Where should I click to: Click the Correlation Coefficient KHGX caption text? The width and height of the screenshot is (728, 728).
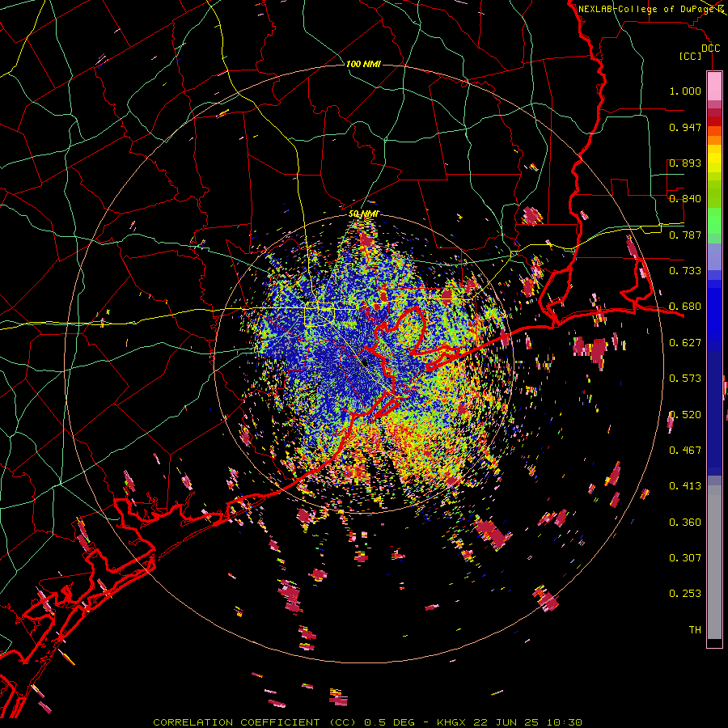tap(367, 722)
